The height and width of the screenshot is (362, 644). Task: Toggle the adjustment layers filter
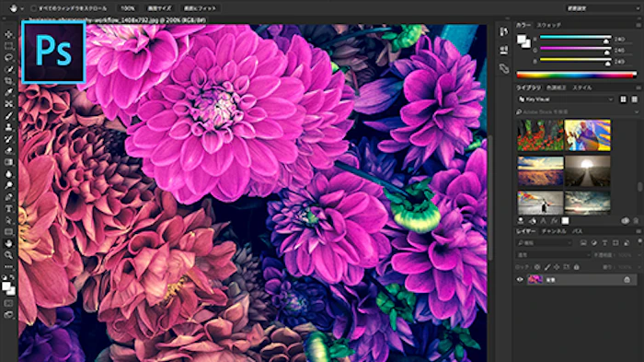click(594, 243)
